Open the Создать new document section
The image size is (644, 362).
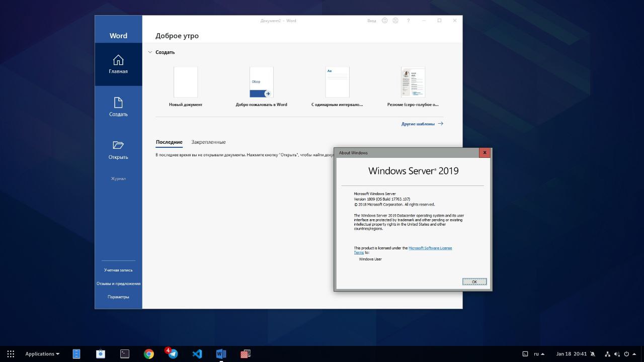point(118,107)
